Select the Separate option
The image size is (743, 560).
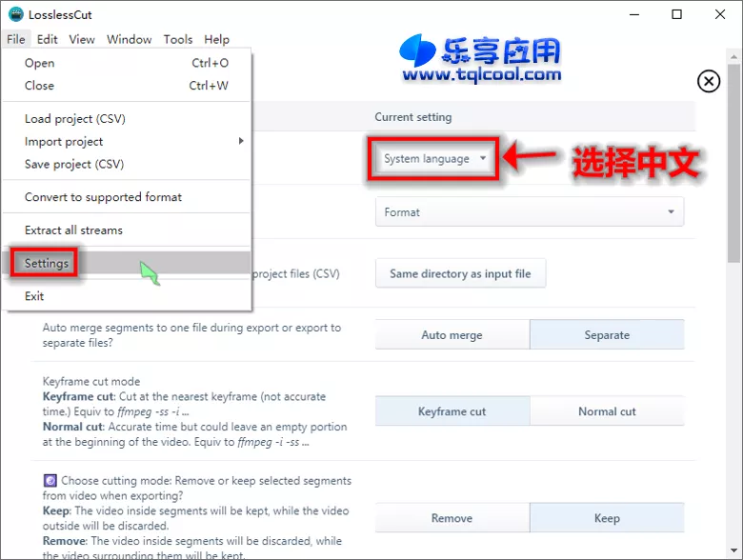(x=607, y=335)
